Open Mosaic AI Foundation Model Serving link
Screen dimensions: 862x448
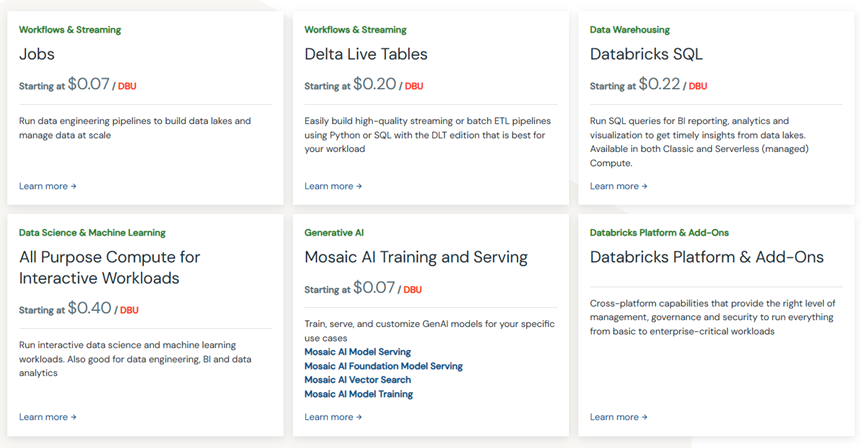[x=383, y=366]
